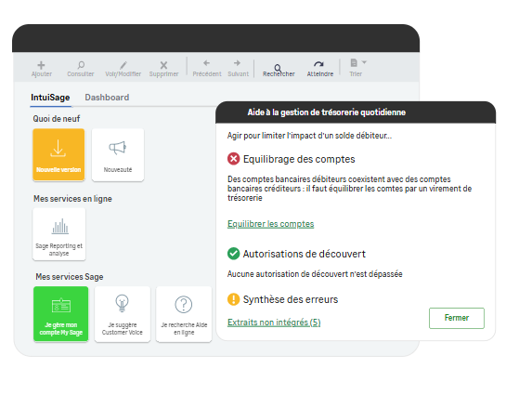532x395 pixels.
Task: Click 'Agir pour limiter l'impact' intro text
Action: [x=309, y=136]
